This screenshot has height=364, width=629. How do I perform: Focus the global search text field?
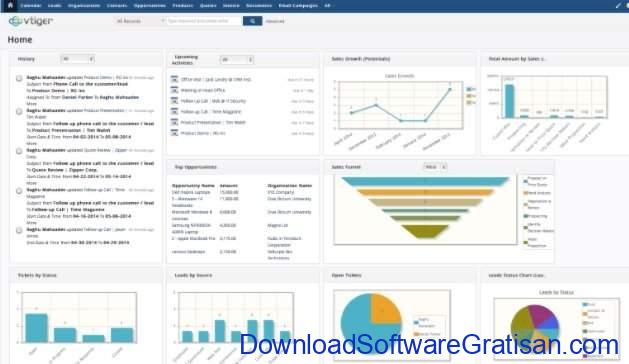click(x=204, y=21)
